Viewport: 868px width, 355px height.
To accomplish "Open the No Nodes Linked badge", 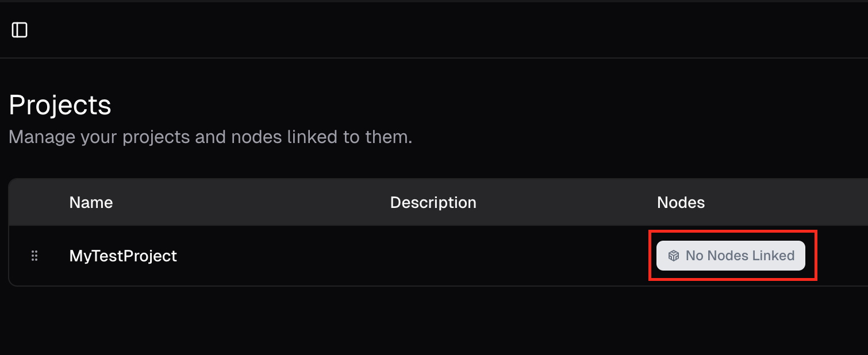I will click(731, 256).
